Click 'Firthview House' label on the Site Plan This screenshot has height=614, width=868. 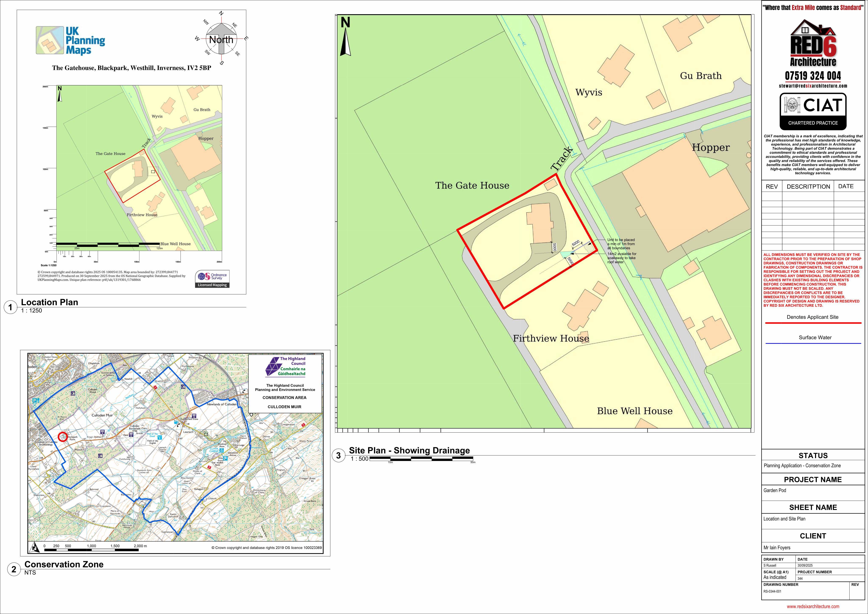pos(551,338)
